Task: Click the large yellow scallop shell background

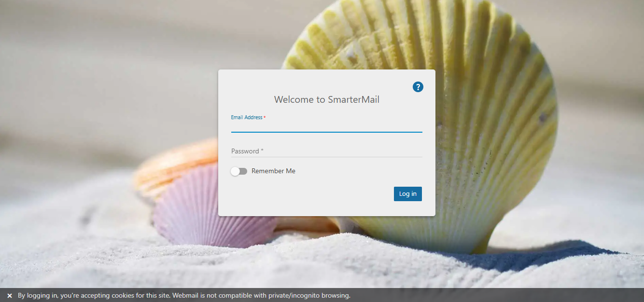Action: point(497,121)
